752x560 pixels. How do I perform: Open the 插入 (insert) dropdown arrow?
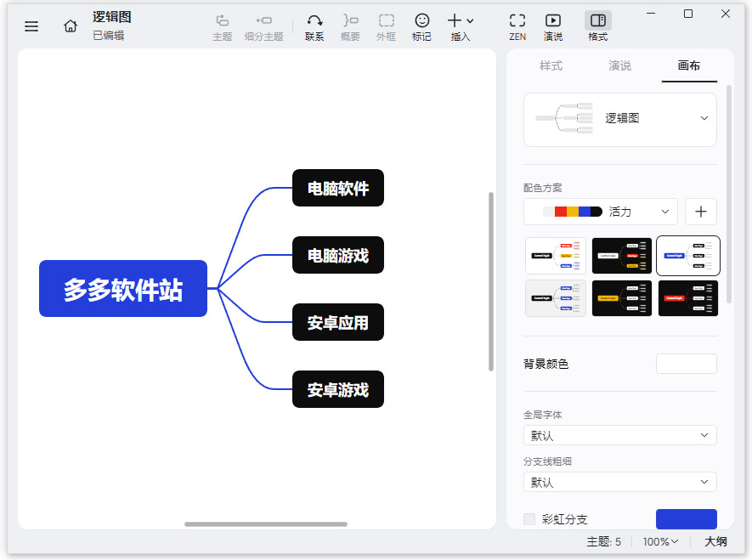471,20
